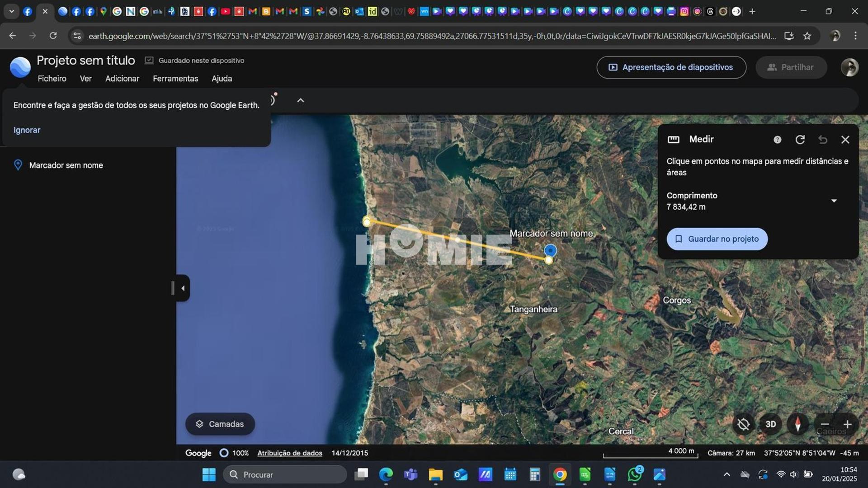Click the help icon in Medir panel
This screenshot has height=488, width=868.
pos(777,140)
